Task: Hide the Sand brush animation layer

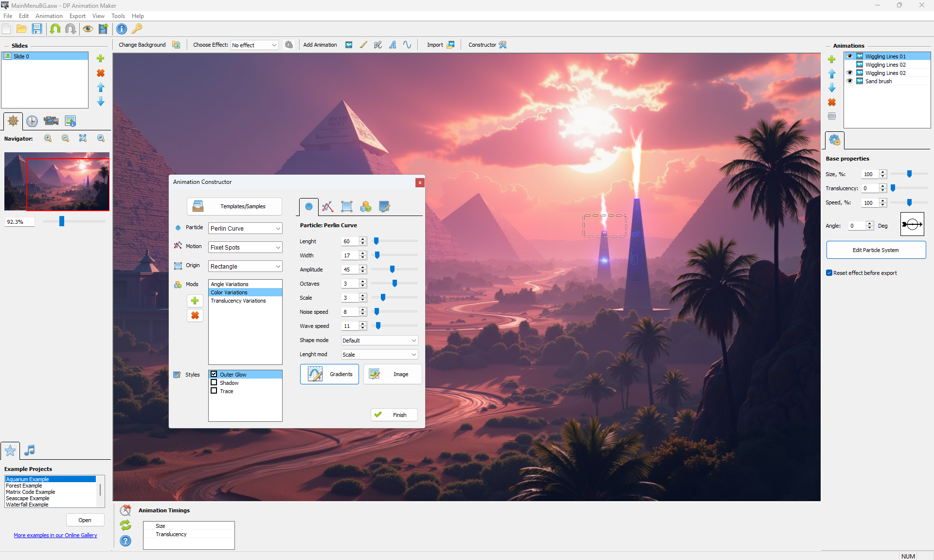Action: (850, 81)
